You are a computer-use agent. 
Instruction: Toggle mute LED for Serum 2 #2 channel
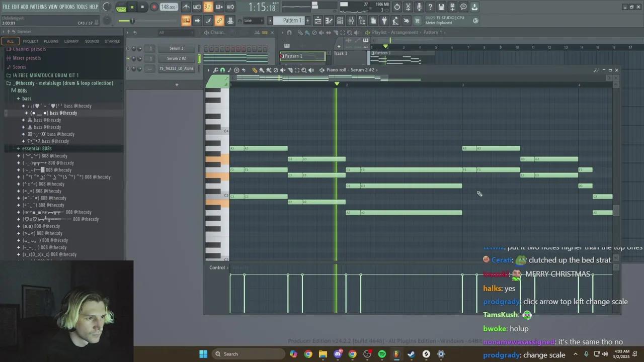[x=128, y=59]
